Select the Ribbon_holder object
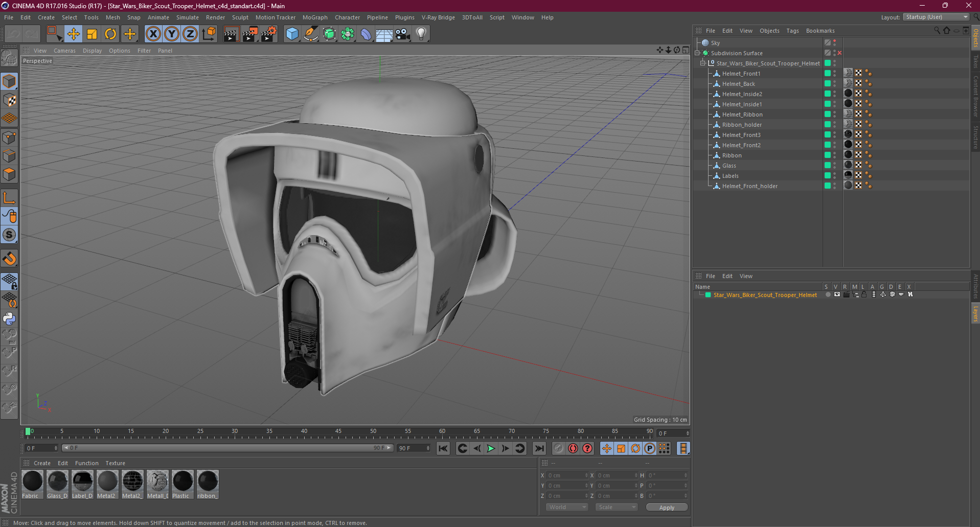Screen dimensions: 980x527 click(x=741, y=125)
